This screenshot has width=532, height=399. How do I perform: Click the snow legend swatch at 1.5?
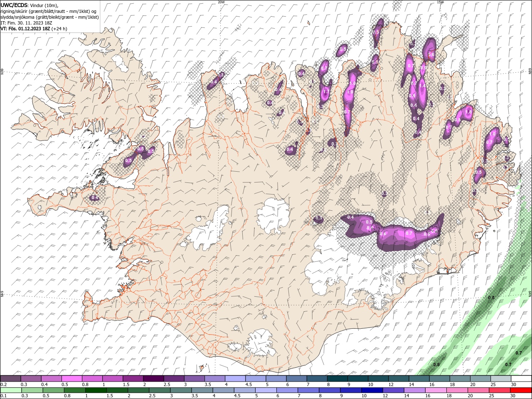(133, 379)
